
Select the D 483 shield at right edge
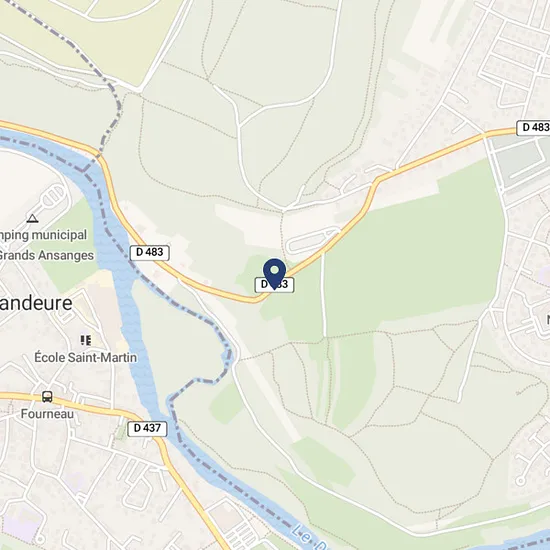click(x=534, y=127)
